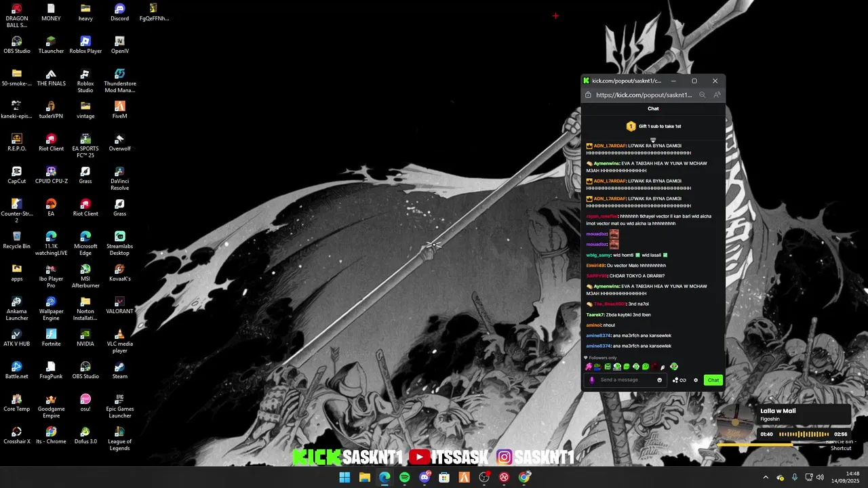Click the Chat send button
The width and height of the screenshot is (868, 488).
(x=713, y=380)
